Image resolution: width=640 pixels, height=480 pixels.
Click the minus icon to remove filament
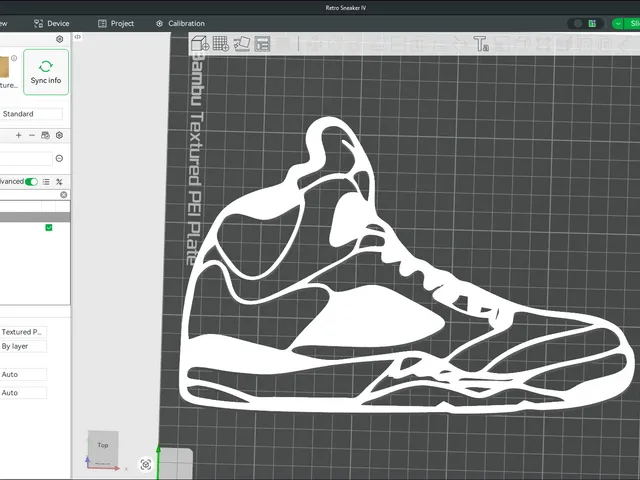pyautogui.click(x=32, y=135)
